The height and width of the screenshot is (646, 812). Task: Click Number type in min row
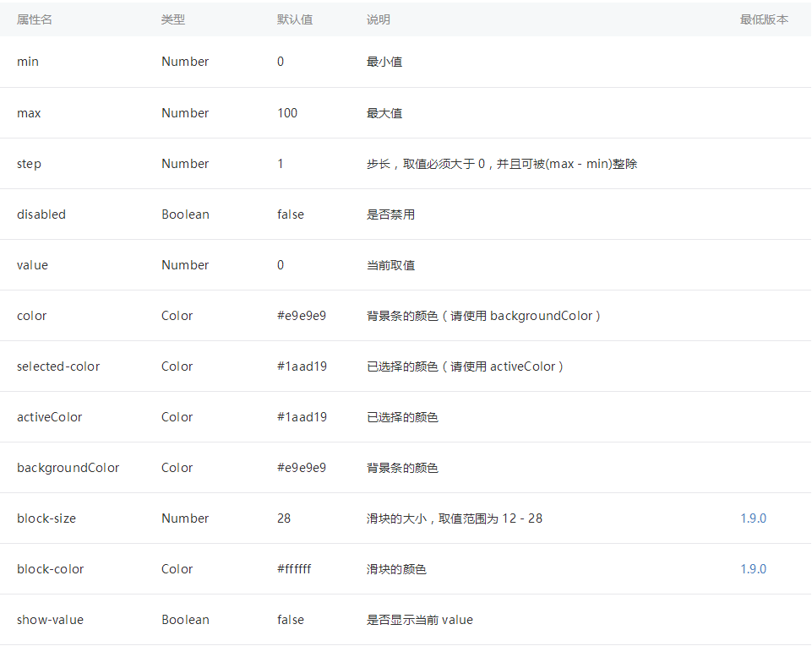(x=185, y=62)
